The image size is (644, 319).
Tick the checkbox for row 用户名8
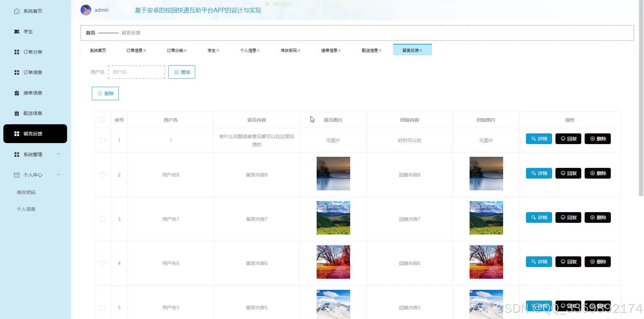click(x=103, y=175)
